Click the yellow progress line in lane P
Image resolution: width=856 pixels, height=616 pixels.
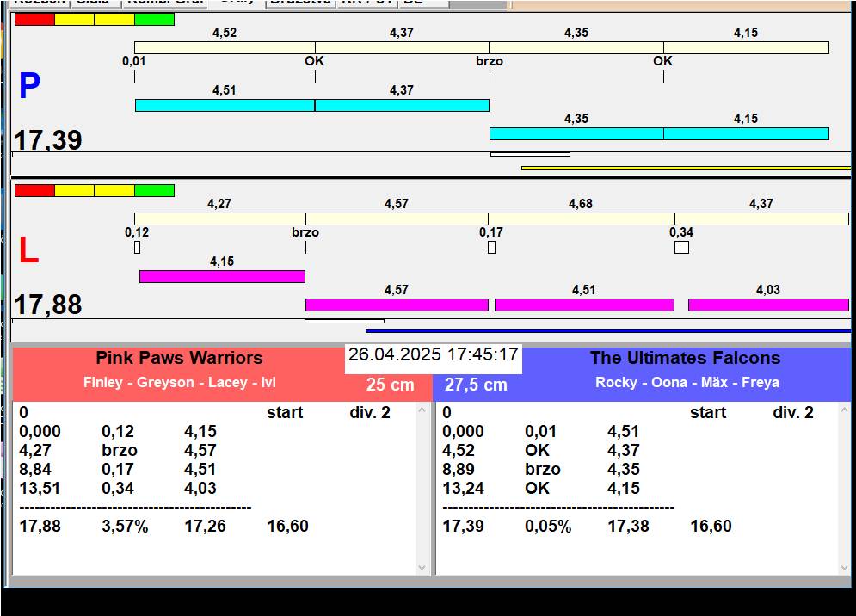(x=686, y=169)
